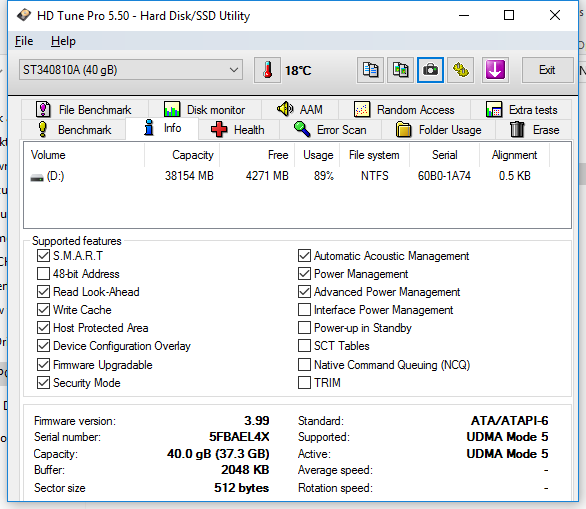
Task: Open the Folder Usage tab
Action: pyautogui.click(x=438, y=130)
